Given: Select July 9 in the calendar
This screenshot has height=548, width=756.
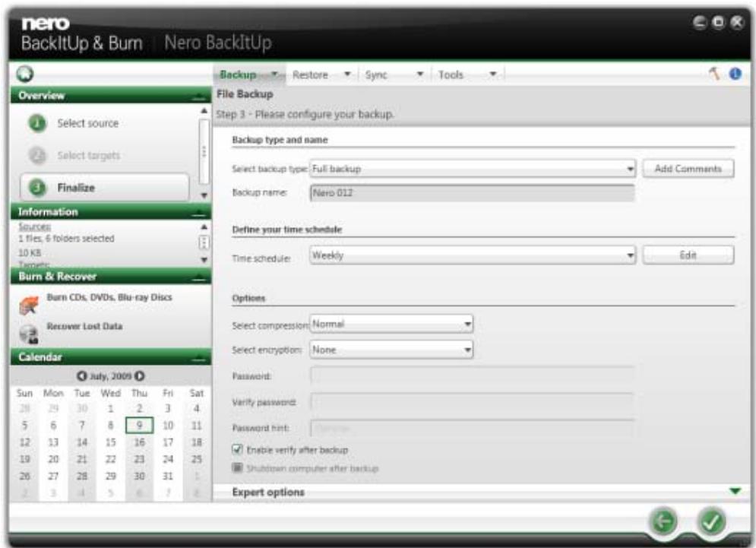Looking at the screenshot, I should tap(139, 425).
